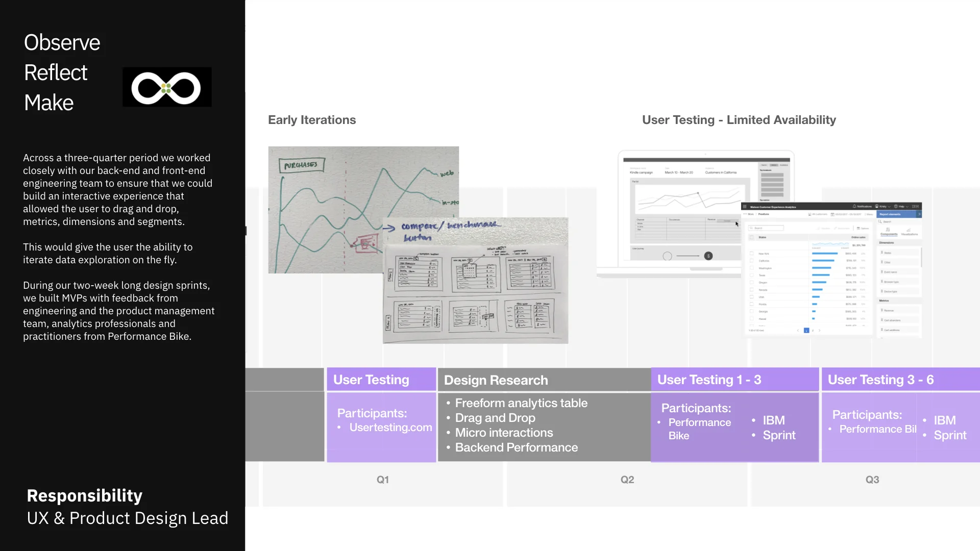Check the New York row checkbox
Viewport: 980px width, 551px height.
(752, 254)
